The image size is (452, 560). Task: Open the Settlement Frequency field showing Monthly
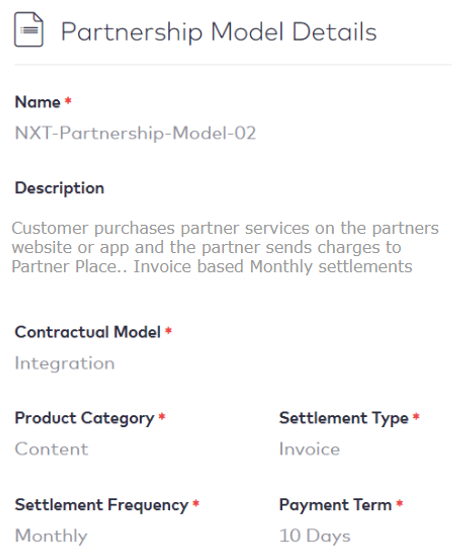[x=51, y=536]
